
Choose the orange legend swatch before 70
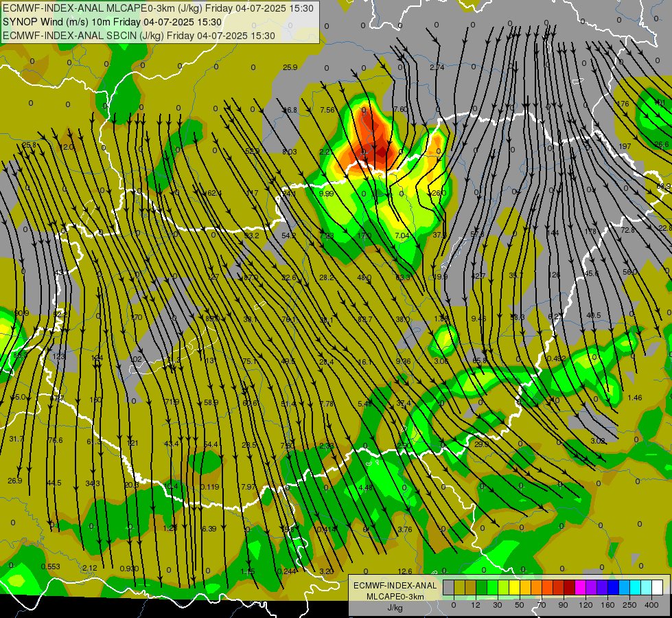pyautogui.click(x=537, y=587)
